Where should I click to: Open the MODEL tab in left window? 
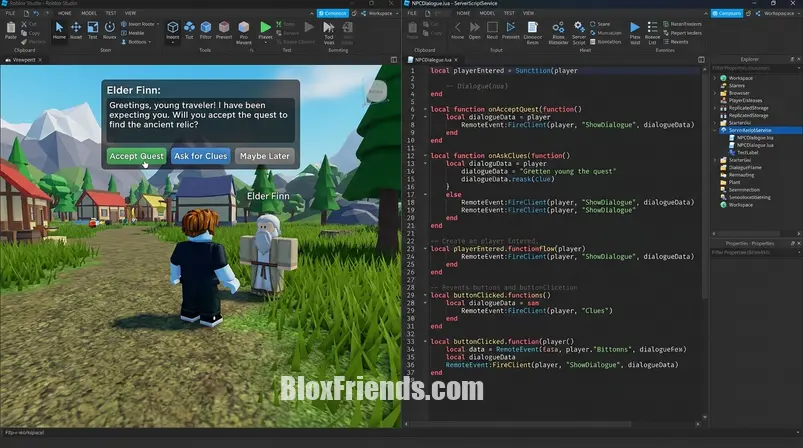[89, 13]
